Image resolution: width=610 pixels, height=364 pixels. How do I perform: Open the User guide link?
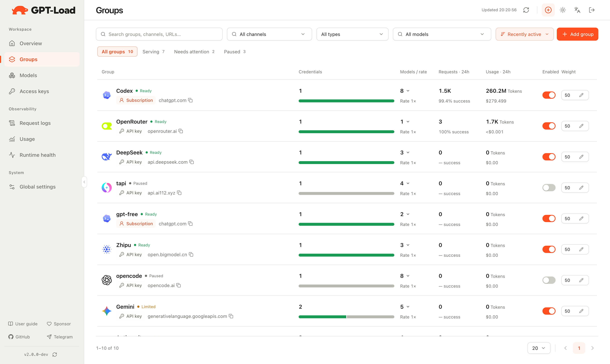pyautogui.click(x=23, y=324)
